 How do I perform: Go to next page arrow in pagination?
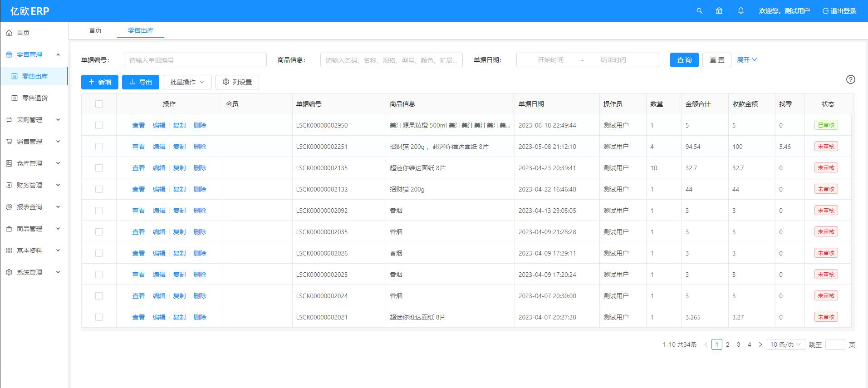760,344
